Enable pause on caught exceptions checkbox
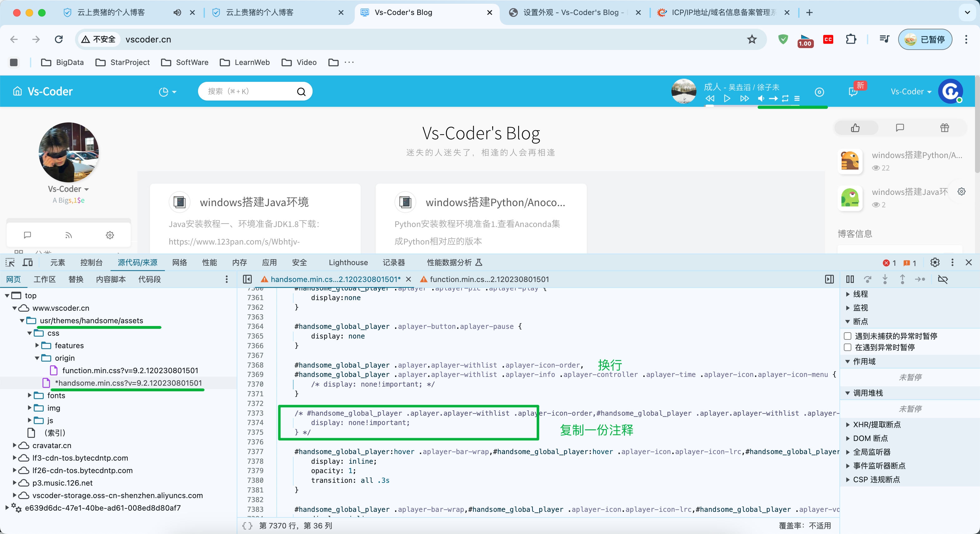 pos(848,347)
